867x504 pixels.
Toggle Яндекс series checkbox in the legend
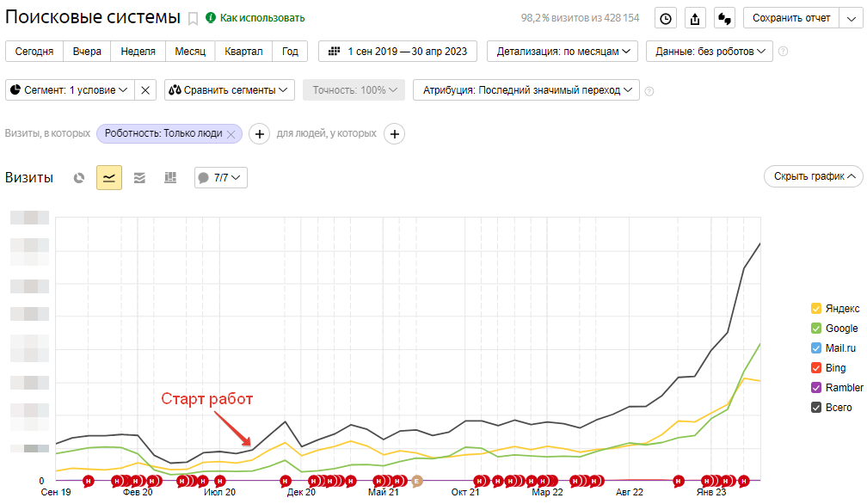pos(816,308)
